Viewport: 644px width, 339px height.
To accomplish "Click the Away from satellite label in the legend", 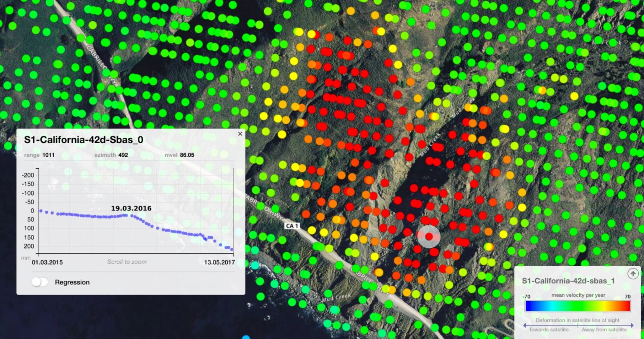I will 604,330.
